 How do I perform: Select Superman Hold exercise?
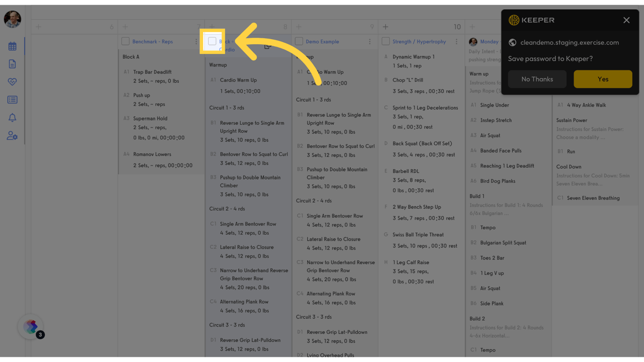(x=150, y=118)
